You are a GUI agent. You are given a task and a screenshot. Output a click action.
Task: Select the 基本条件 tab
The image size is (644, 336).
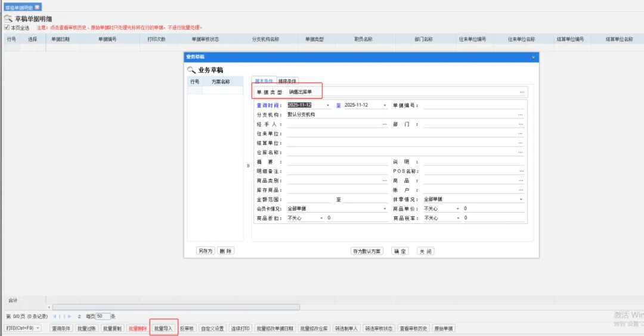264,81
